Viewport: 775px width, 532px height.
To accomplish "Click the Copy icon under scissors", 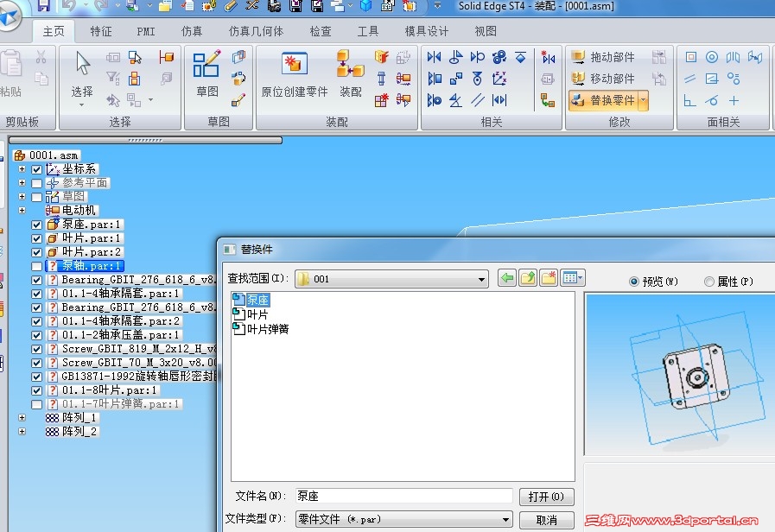I will tap(41, 79).
